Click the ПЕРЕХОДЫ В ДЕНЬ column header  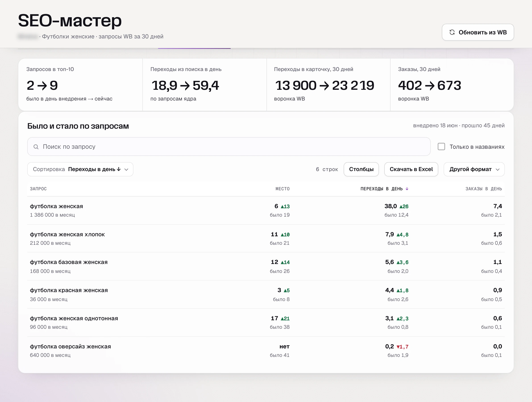pos(384,189)
